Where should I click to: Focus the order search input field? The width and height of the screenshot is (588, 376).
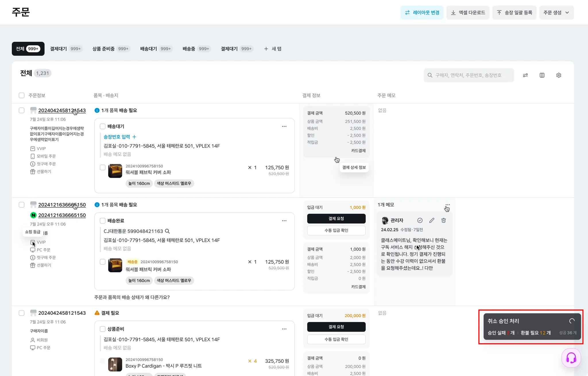tap(471, 75)
